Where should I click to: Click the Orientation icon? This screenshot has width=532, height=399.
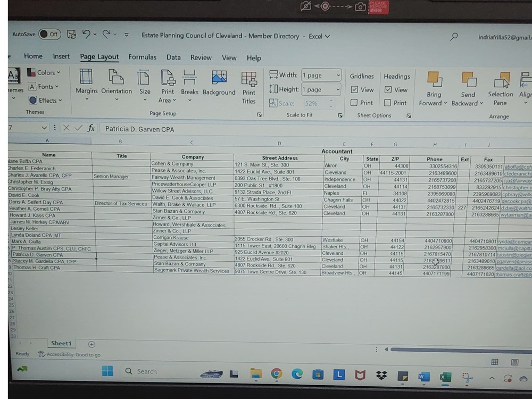116,77
